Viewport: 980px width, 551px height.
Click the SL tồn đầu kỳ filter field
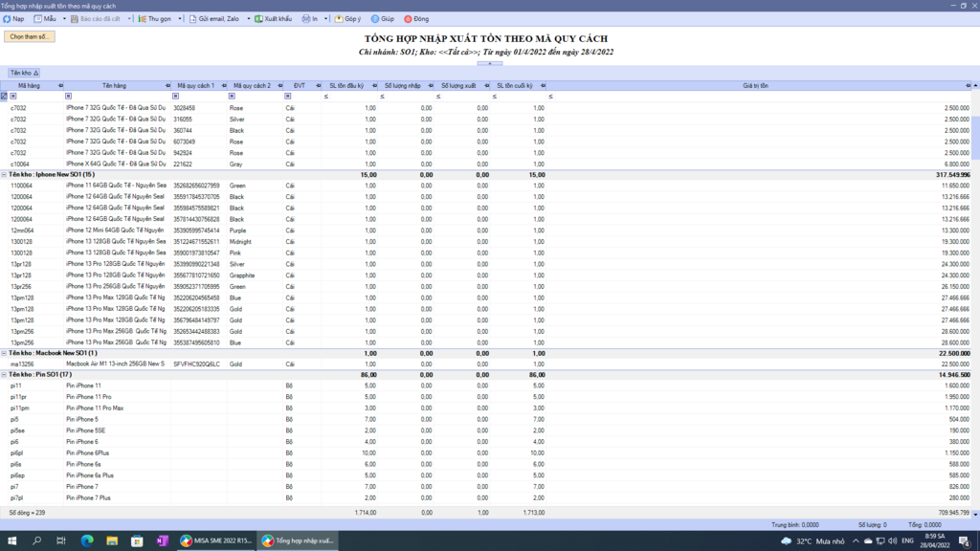353,97
